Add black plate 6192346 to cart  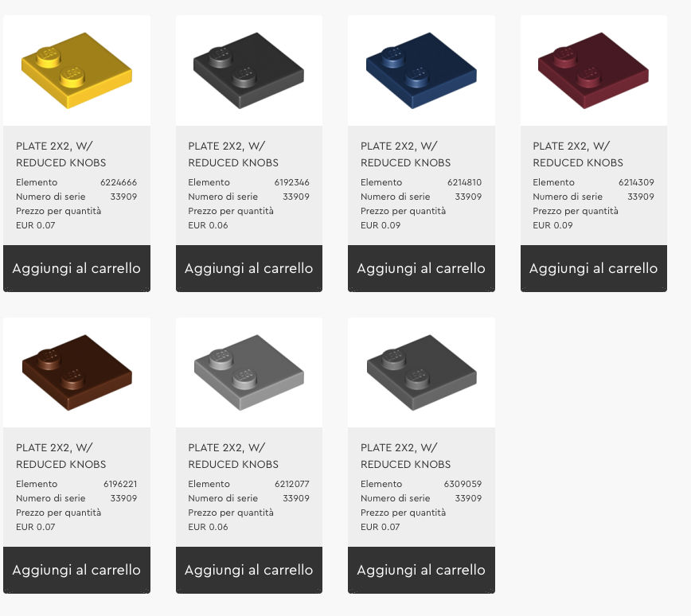coord(249,268)
